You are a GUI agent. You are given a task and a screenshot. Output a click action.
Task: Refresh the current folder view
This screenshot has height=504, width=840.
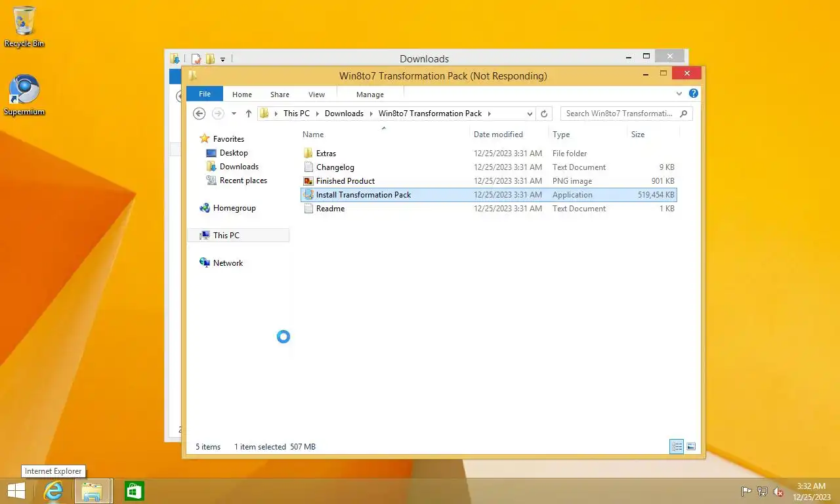coord(543,114)
